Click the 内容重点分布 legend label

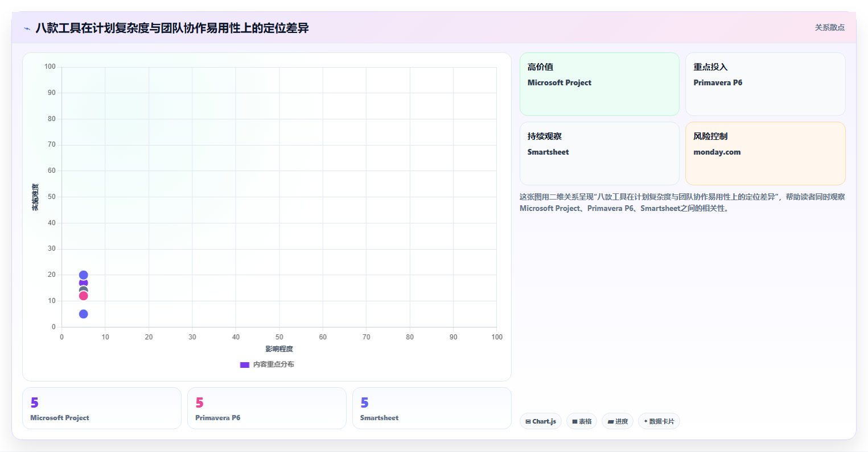click(274, 364)
